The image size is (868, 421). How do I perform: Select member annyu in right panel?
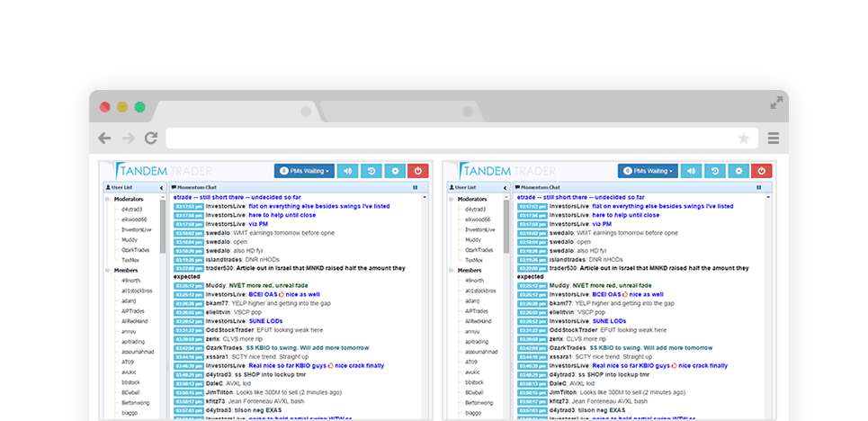pos(472,331)
